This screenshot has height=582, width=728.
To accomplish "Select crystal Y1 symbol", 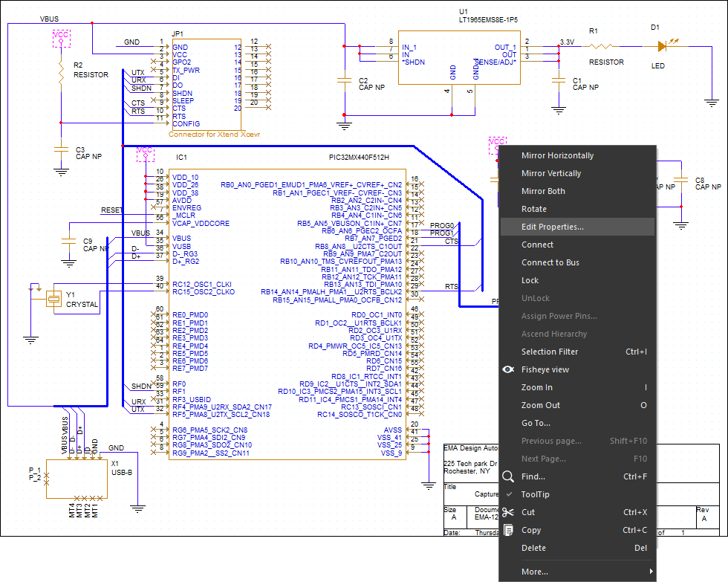I will tap(53, 298).
